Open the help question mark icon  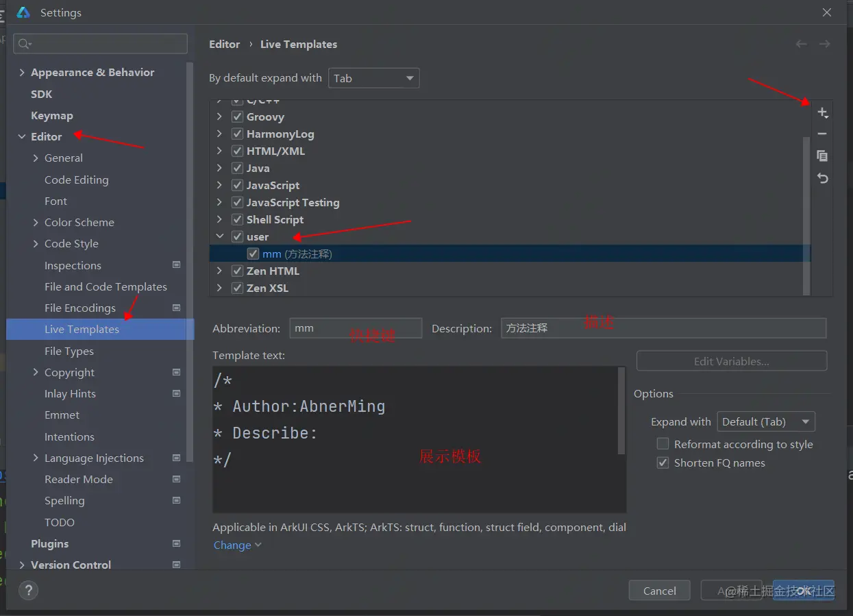point(28,590)
